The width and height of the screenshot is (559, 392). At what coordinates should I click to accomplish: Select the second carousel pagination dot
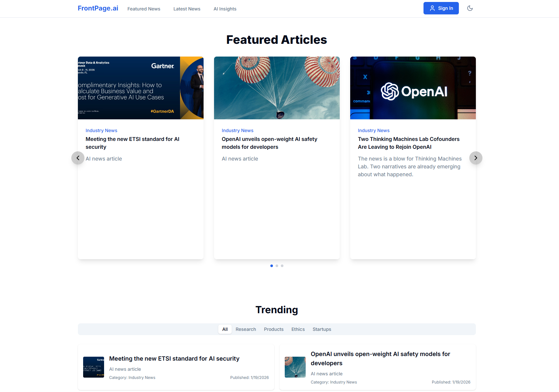[277, 266]
